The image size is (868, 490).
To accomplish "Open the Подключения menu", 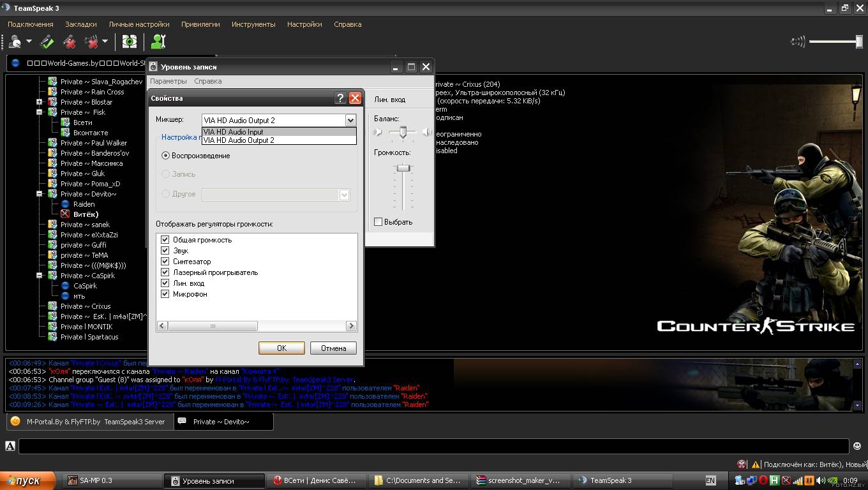I will pos(31,24).
